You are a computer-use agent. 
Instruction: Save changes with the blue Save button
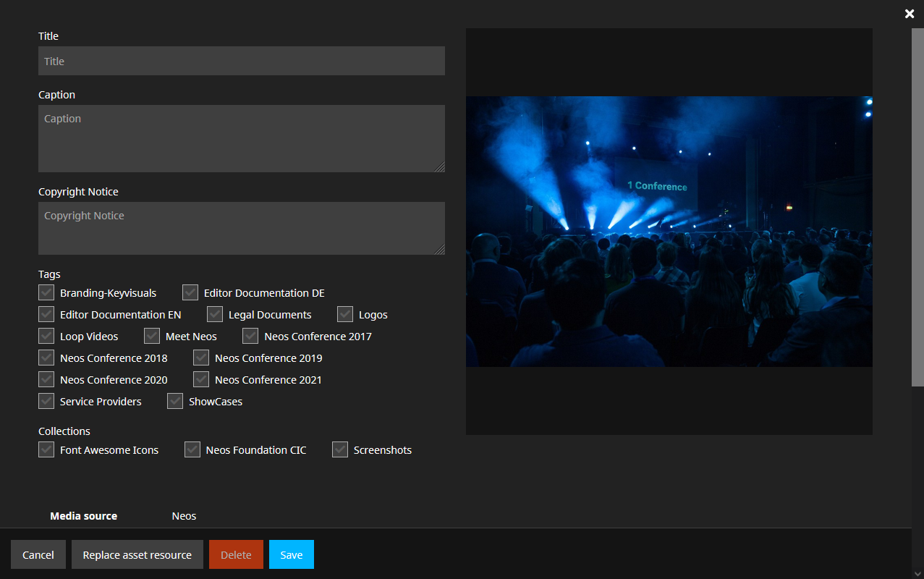tap(291, 555)
